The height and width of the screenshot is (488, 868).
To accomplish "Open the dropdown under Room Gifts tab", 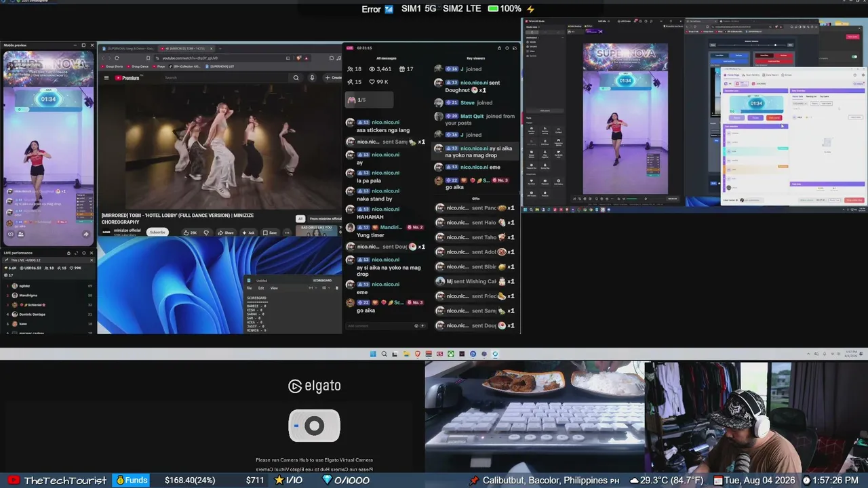I will (799, 103).
